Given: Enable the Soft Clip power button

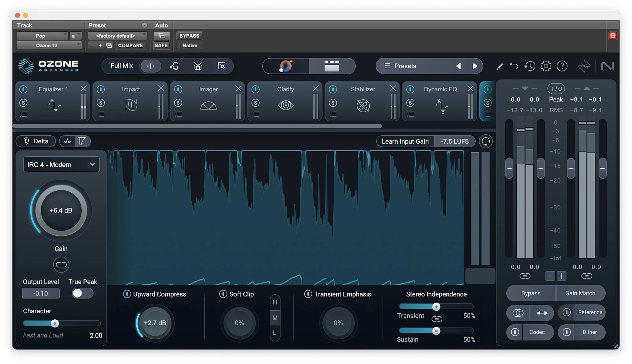Looking at the screenshot, I should tap(223, 294).
